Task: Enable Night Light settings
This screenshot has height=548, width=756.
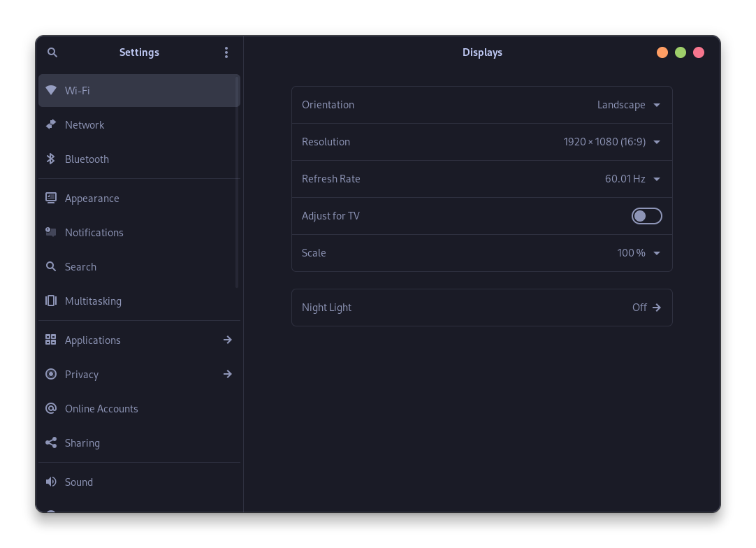Action: [481, 307]
